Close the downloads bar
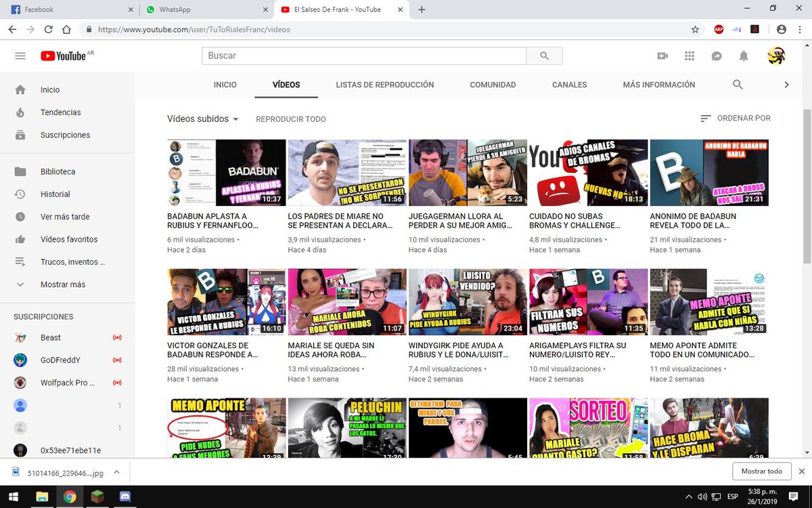 pos(802,471)
